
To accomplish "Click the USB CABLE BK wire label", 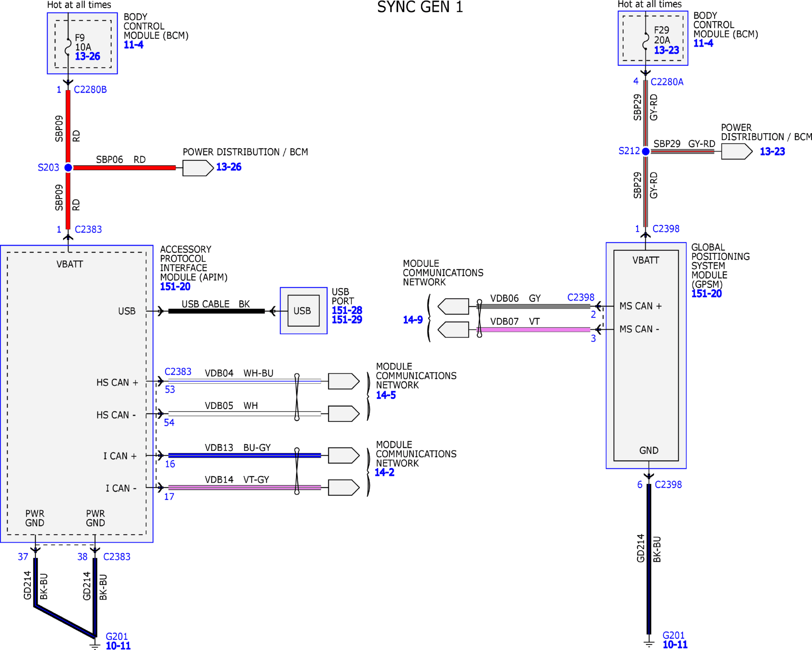I will click(x=216, y=304).
